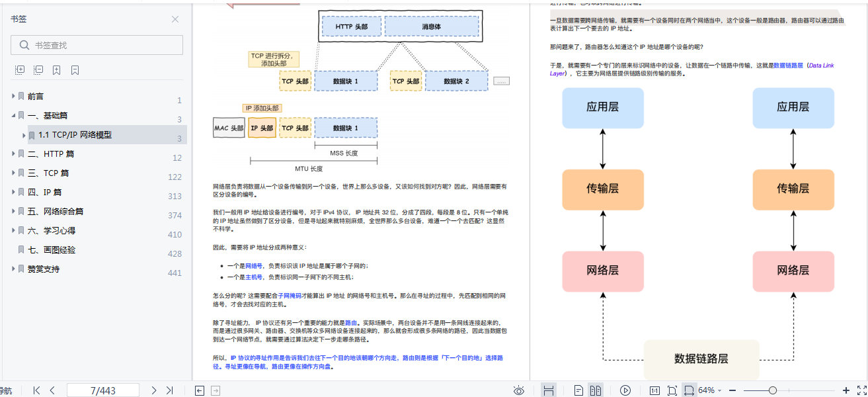
Task: Expand the 五、网络综合篇 bookmark
Action: [13, 211]
